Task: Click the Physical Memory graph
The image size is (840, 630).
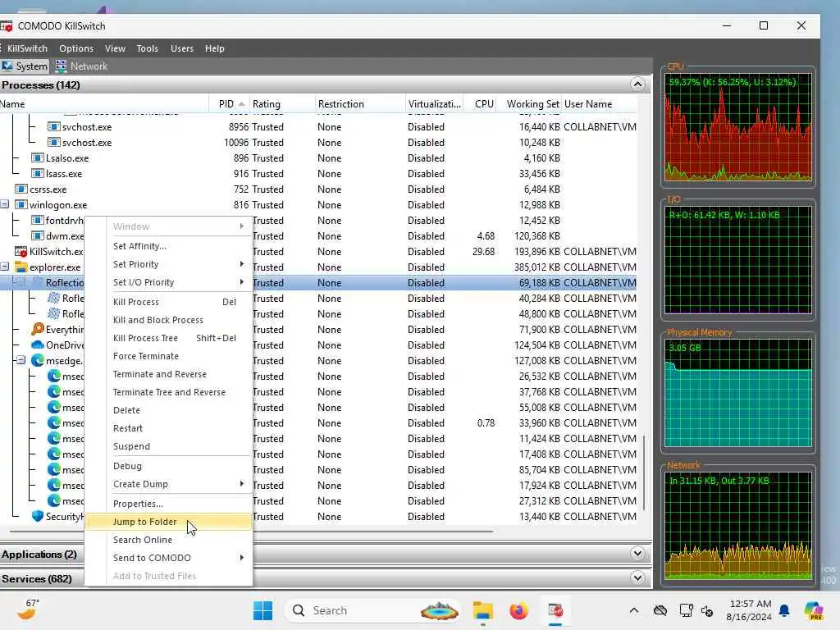Action: (x=738, y=393)
